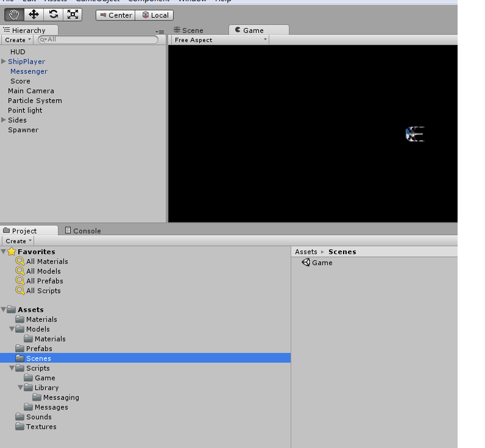The height and width of the screenshot is (448, 485).
Task: Expand the ShipPlayer object
Action: click(x=4, y=62)
